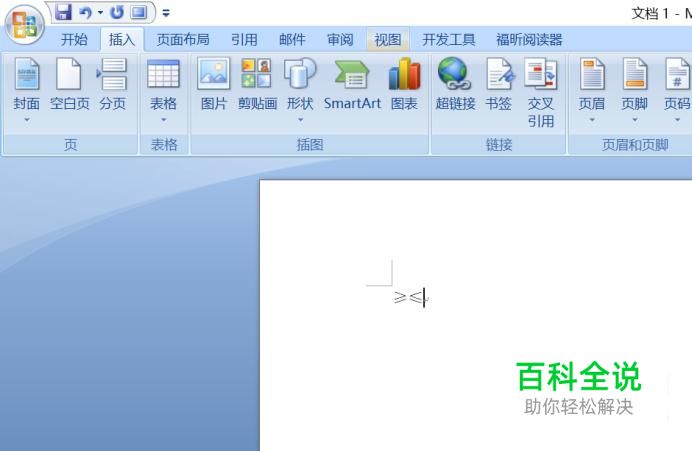Customize the Quick Access Toolbar
The height and width of the screenshot is (451, 692).
[x=166, y=13]
